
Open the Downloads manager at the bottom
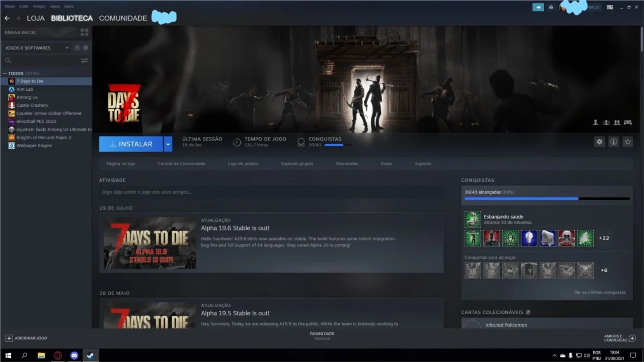click(322, 336)
